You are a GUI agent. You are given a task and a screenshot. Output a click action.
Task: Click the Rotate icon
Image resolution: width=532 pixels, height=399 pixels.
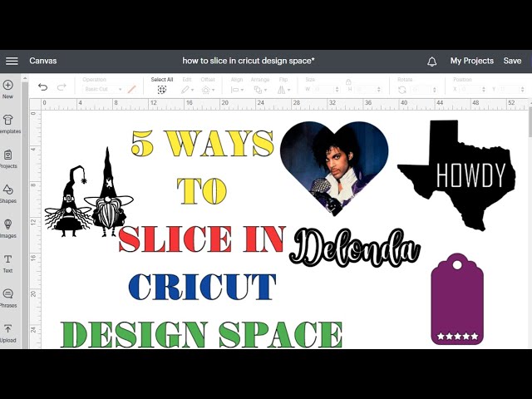tap(402, 90)
